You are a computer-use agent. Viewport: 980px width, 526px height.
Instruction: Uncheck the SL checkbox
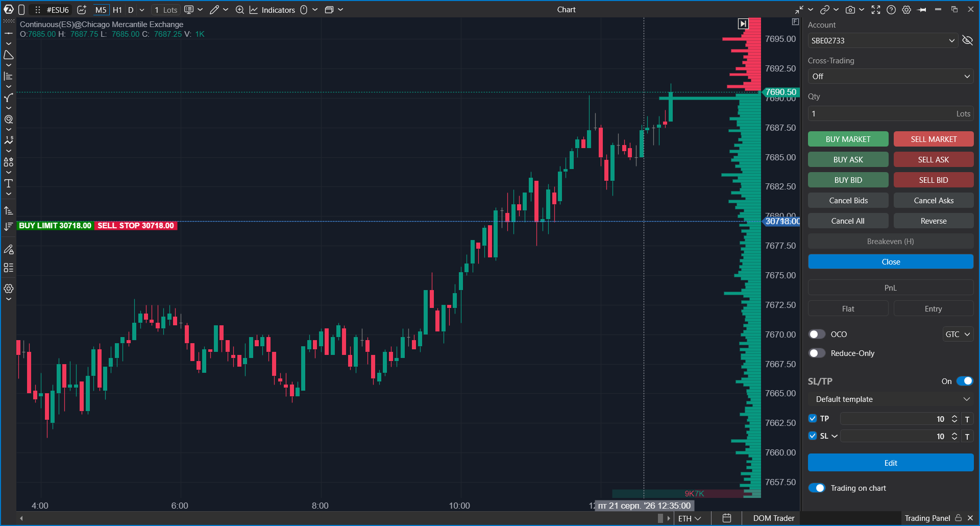pos(813,436)
